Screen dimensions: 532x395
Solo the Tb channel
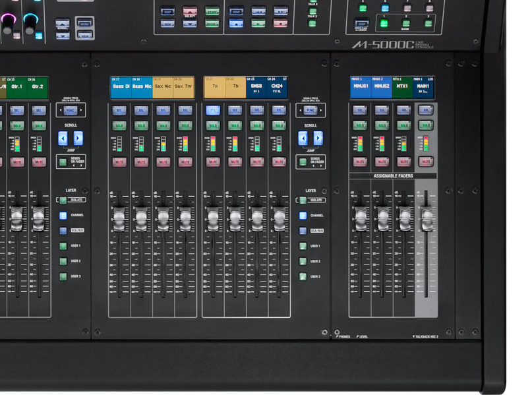pos(235,125)
